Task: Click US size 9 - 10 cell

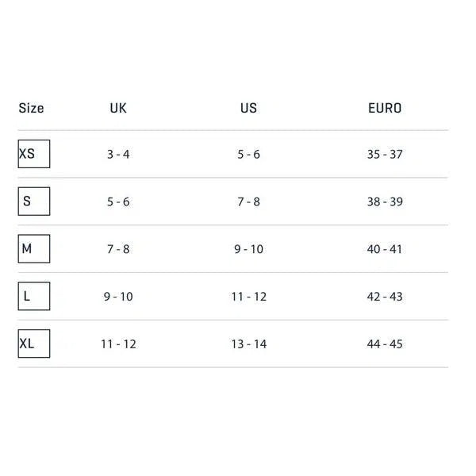Action: point(248,249)
